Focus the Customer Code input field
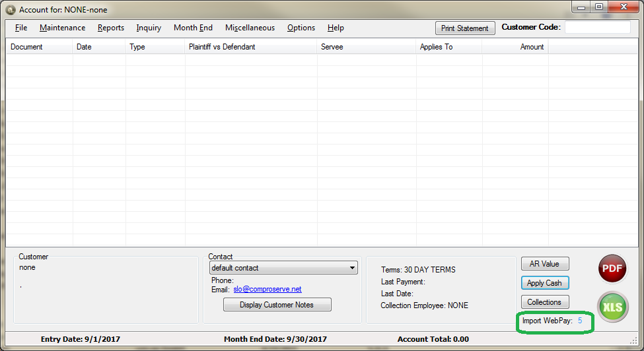 (598, 27)
